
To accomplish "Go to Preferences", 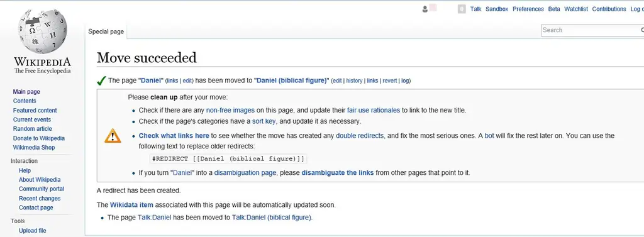I will 528,9.
